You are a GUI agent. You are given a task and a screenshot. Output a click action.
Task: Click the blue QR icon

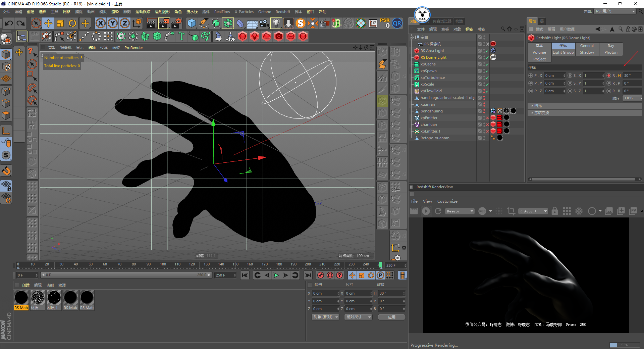tap(397, 23)
